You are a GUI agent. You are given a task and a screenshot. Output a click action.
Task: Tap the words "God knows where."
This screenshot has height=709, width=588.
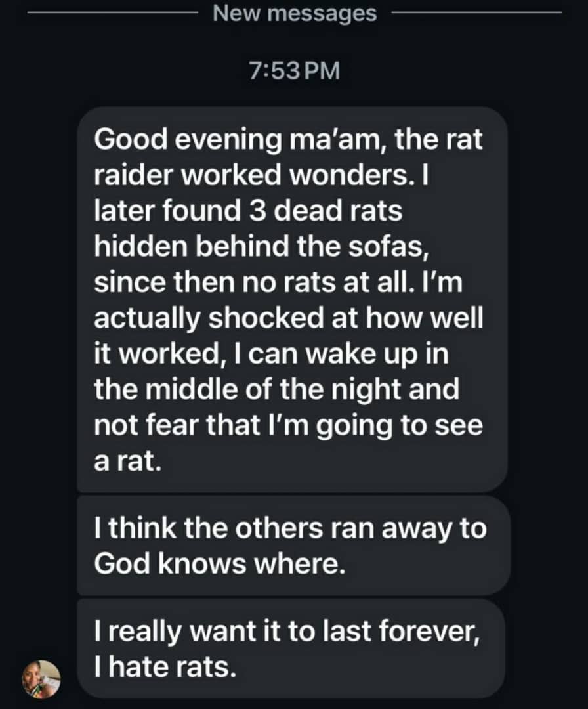click(x=220, y=564)
